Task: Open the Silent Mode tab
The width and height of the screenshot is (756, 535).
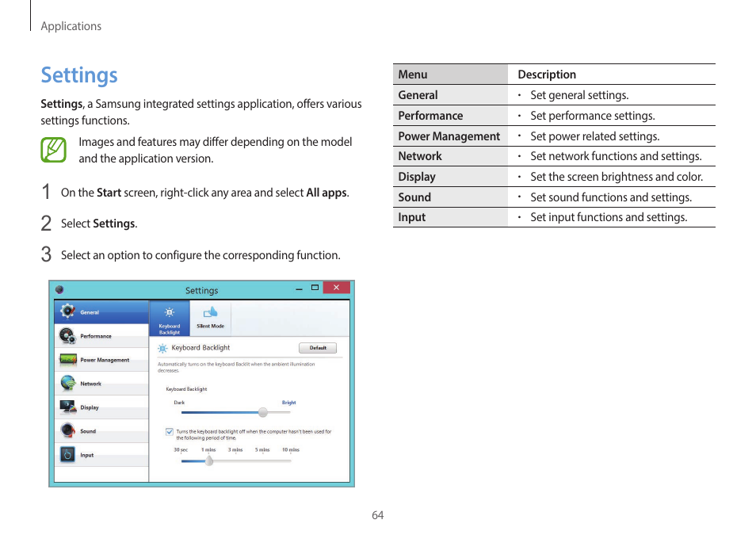Action: click(x=211, y=319)
